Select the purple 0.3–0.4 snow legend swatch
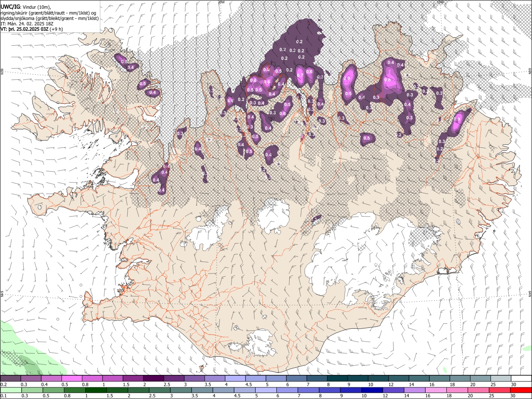Viewport: 532px width, 399px height. pyautogui.click(x=31, y=378)
